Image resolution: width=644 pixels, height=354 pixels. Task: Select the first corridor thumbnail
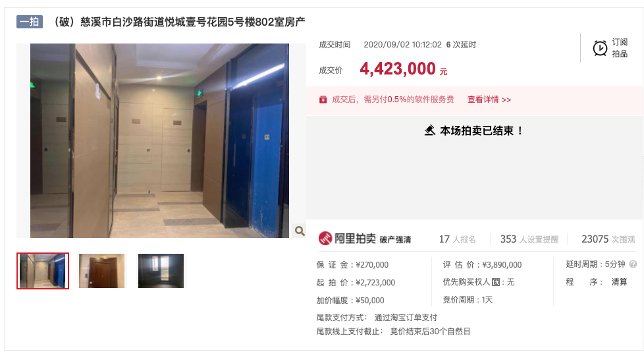tap(43, 271)
